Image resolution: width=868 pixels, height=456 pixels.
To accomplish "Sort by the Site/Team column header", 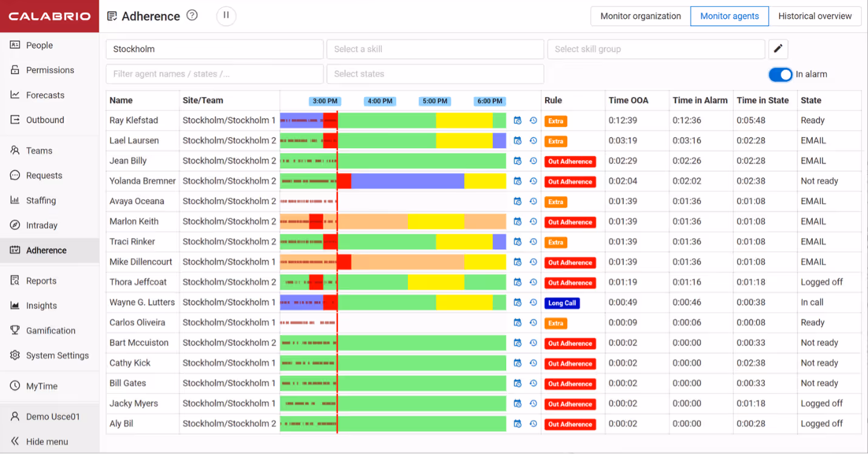I will point(203,100).
